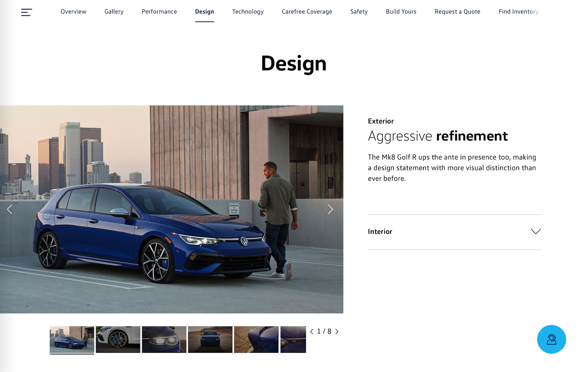The width and height of the screenshot is (588, 372).
Task: Open the hamburger navigation menu
Action: click(x=26, y=12)
